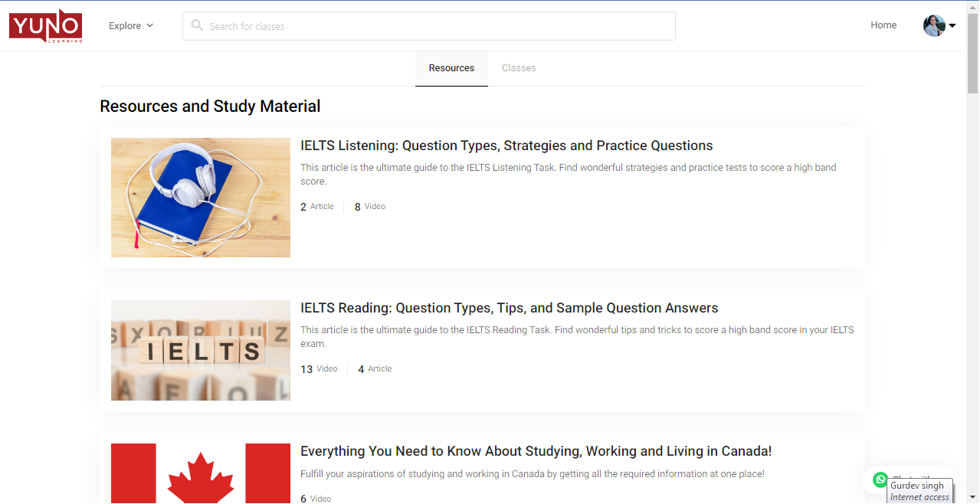Click the IELTS wooden blocks thumbnail
The height and width of the screenshot is (504, 980).
(x=201, y=351)
